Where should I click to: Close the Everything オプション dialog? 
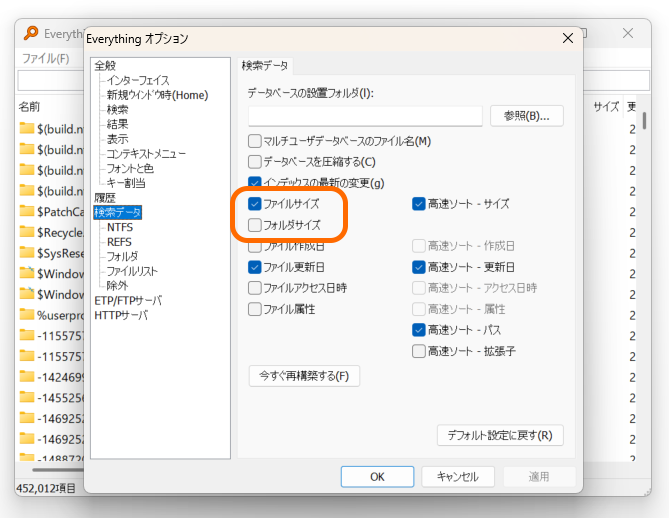[567, 38]
